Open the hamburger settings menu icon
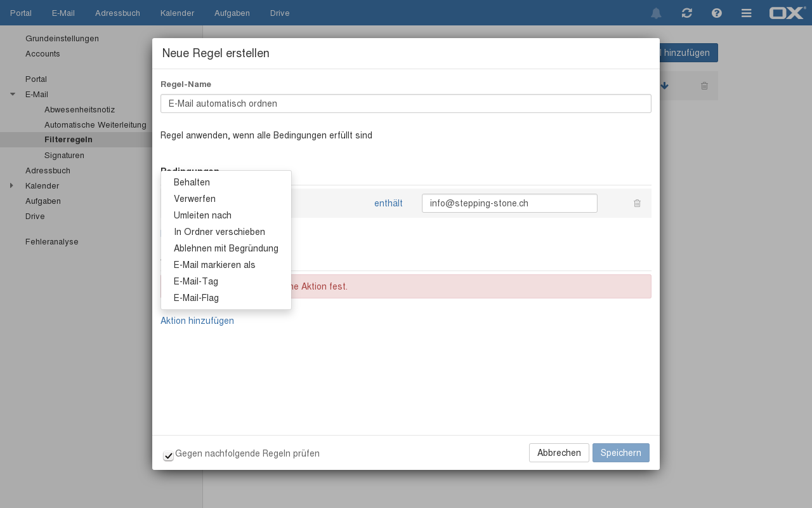 tap(747, 13)
